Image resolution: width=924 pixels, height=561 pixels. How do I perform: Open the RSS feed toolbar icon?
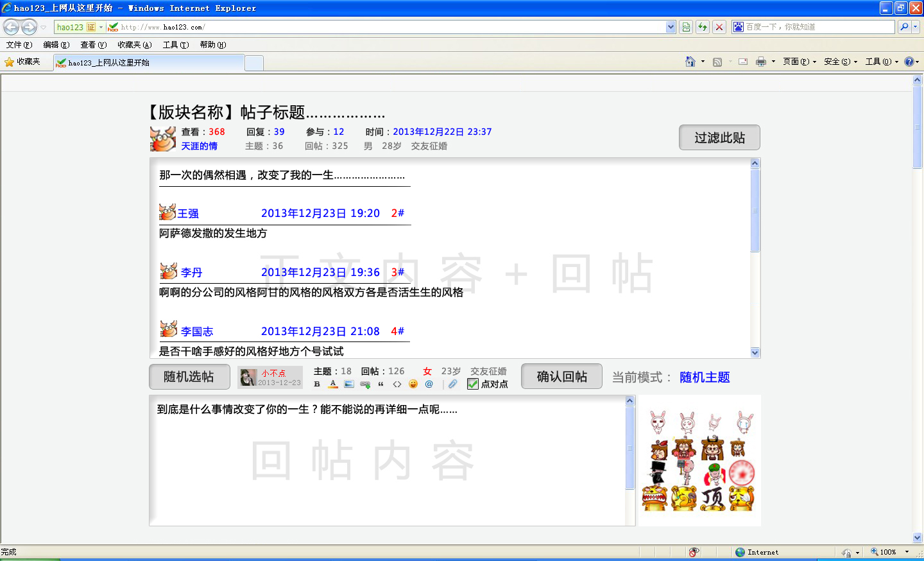pyautogui.click(x=717, y=61)
